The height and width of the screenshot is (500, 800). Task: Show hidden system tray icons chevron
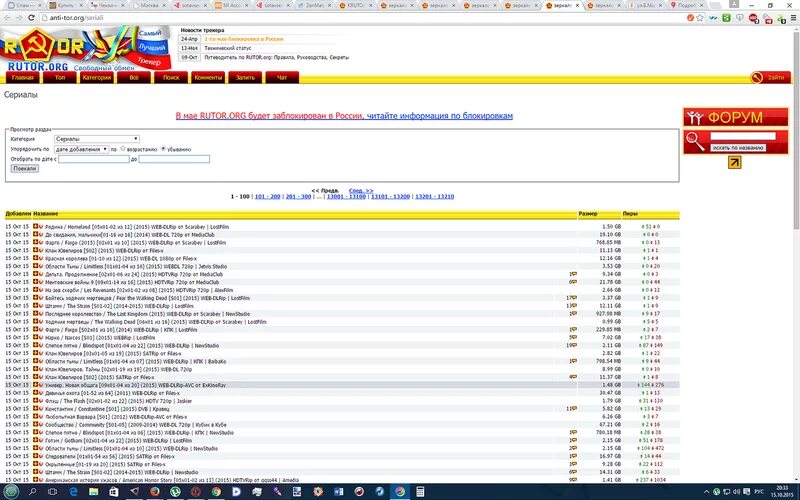click(x=707, y=492)
